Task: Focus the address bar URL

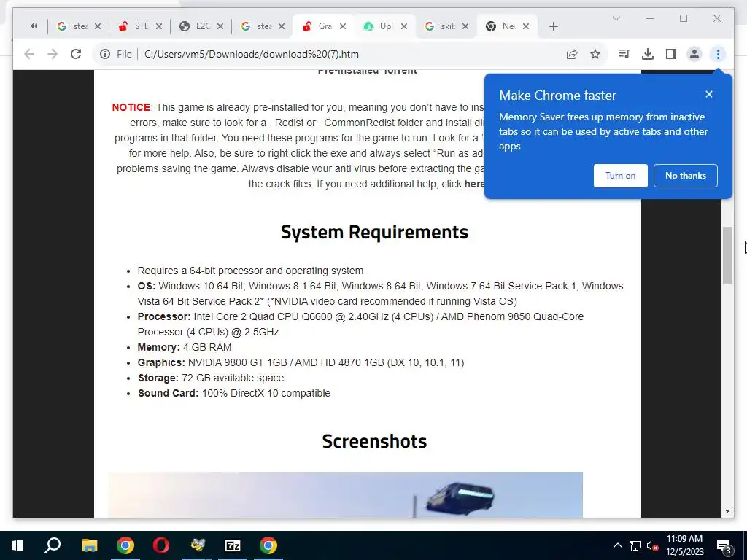Action: [252, 54]
